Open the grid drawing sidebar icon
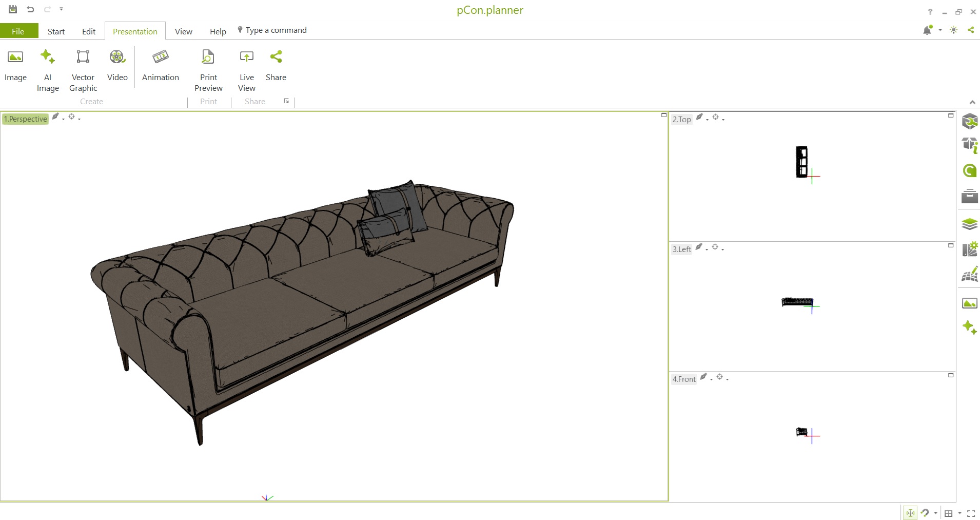The image size is (980, 520). 969,275
